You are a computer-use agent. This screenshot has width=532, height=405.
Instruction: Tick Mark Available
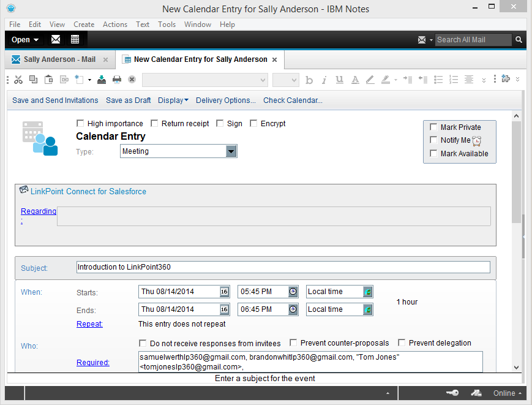tap(433, 153)
